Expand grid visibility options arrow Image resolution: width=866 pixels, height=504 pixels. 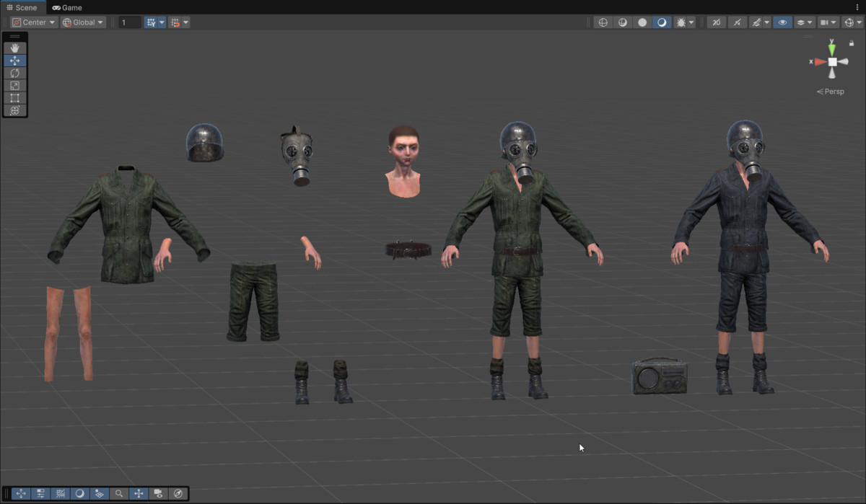point(161,22)
